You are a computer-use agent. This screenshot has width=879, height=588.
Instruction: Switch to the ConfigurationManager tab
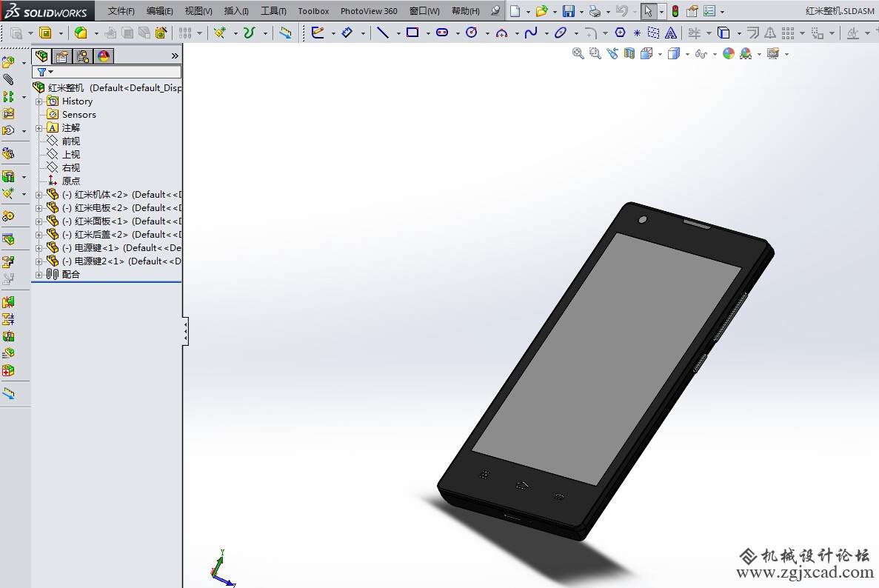83,56
